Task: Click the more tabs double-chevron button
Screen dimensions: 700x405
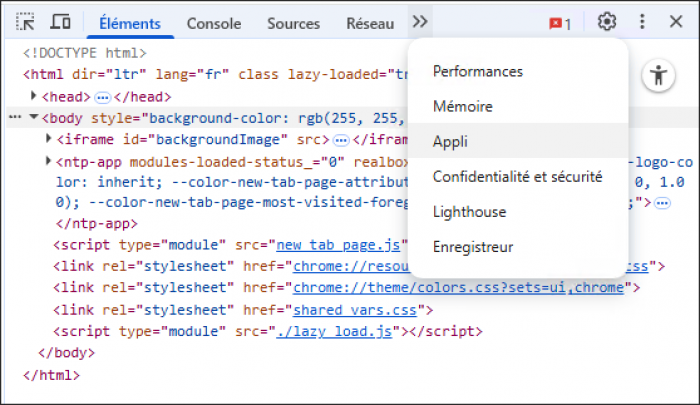Action: (420, 22)
